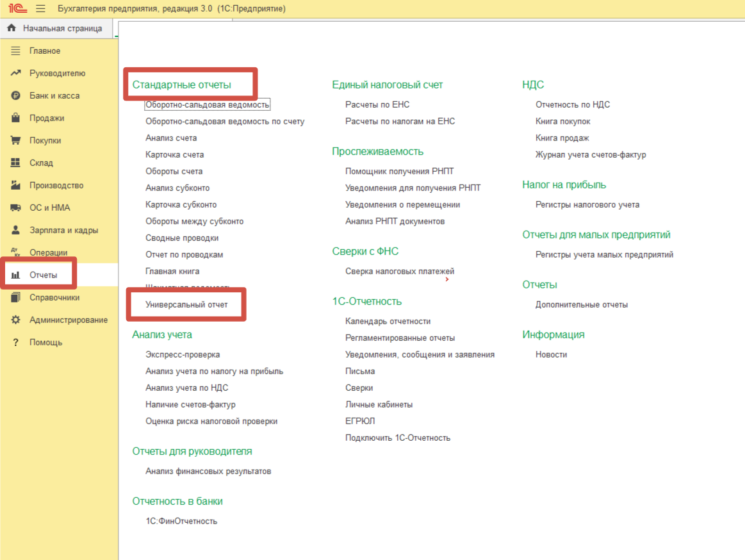Click the Банк и касса coin icon
This screenshot has width=745, height=560.
(x=15, y=95)
